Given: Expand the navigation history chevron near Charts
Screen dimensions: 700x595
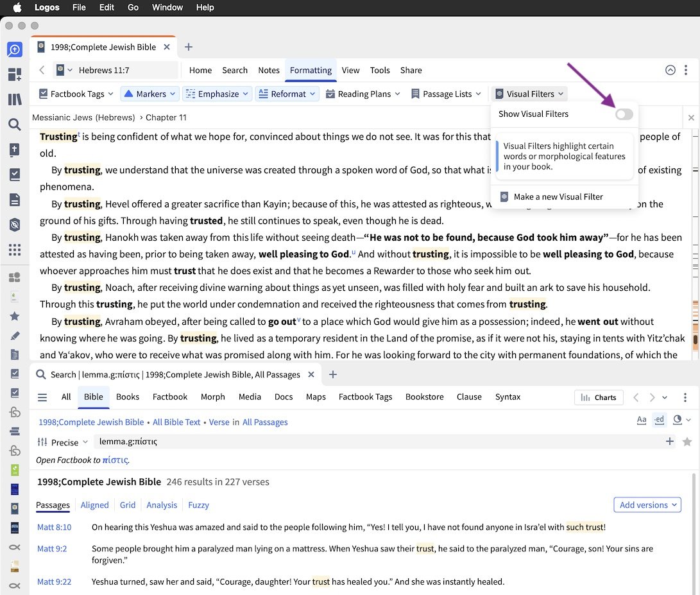Looking at the screenshot, I should (665, 397).
